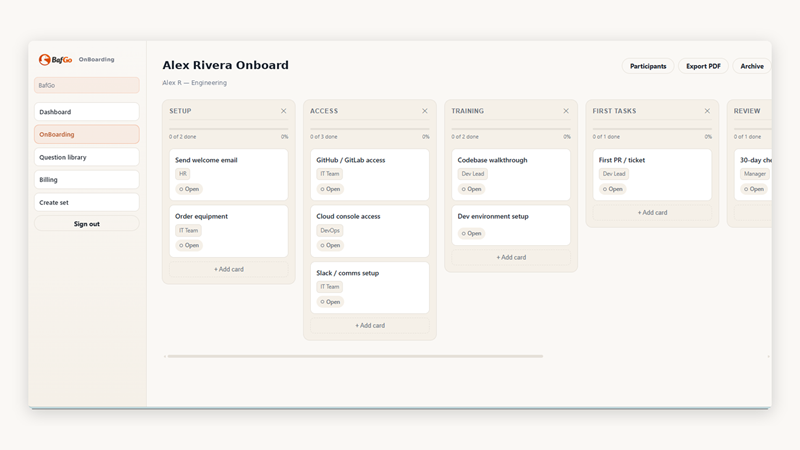Image resolution: width=800 pixels, height=450 pixels.
Task: Click the horizontal board scrollbar
Action: (x=355, y=356)
